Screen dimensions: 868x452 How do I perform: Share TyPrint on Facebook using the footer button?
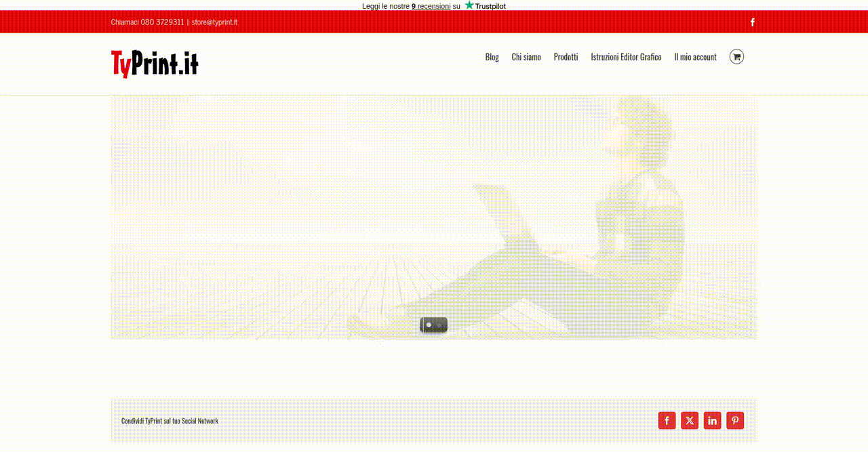[667, 421]
